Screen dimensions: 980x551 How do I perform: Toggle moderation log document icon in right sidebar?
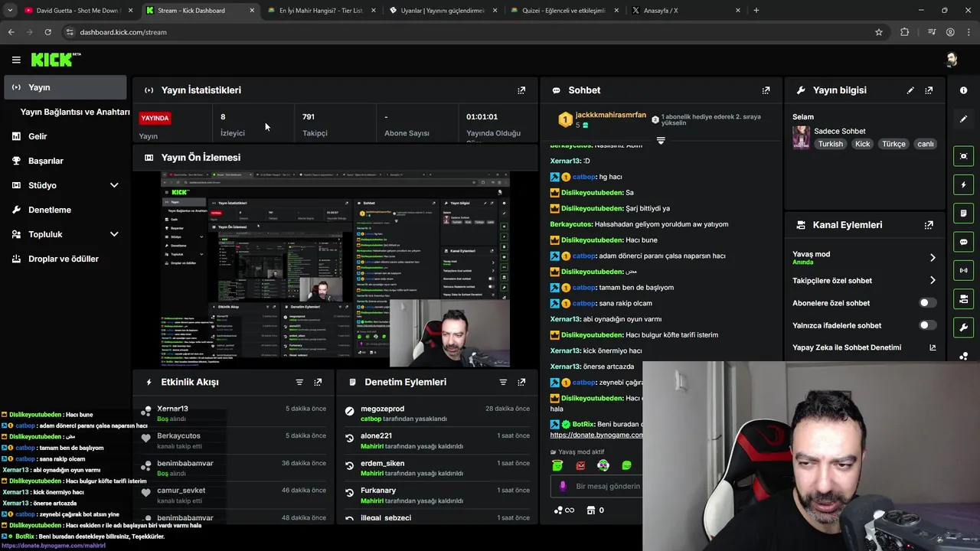pyautogui.click(x=963, y=213)
